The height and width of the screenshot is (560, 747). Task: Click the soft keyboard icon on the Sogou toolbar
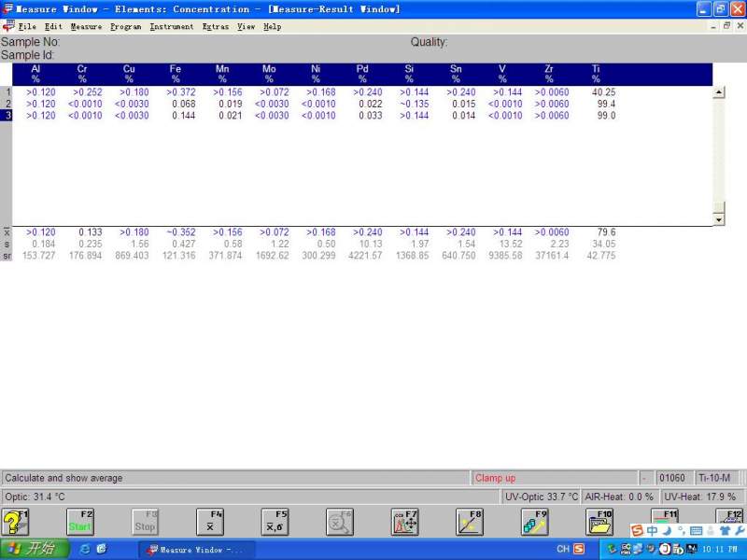click(x=696, y=530)
